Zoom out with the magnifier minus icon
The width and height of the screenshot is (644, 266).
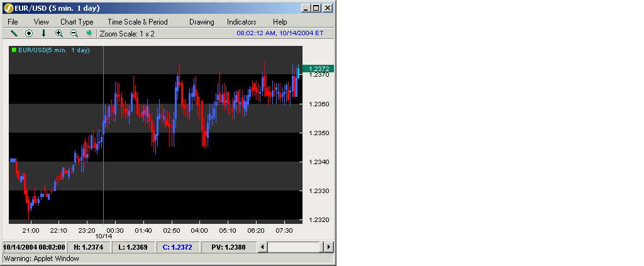[74, 34]
